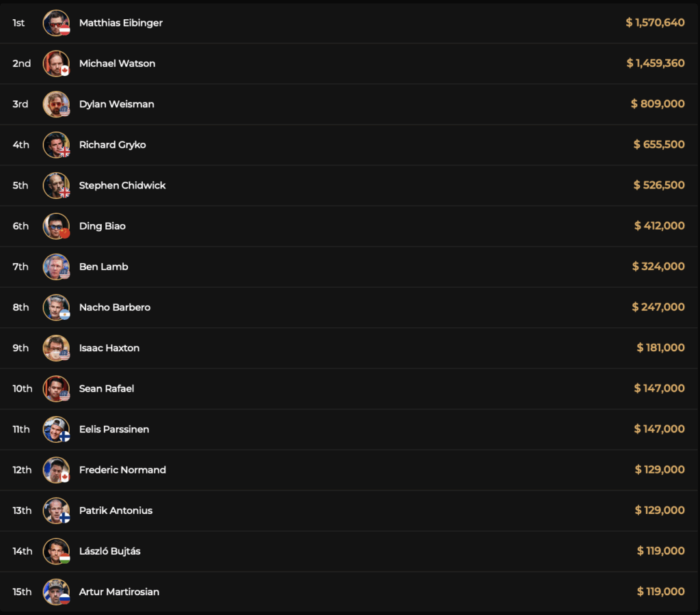Click Nacho Barbero's avatar with Argentina flag
Viewport: 700px width, 615px height.
coord(56,307)
